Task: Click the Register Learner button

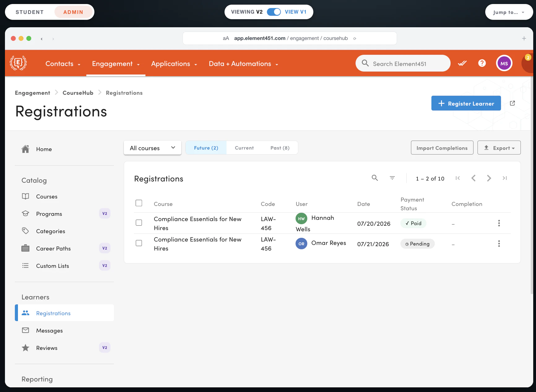Action: pyautogui.click(x=466, y=103)
